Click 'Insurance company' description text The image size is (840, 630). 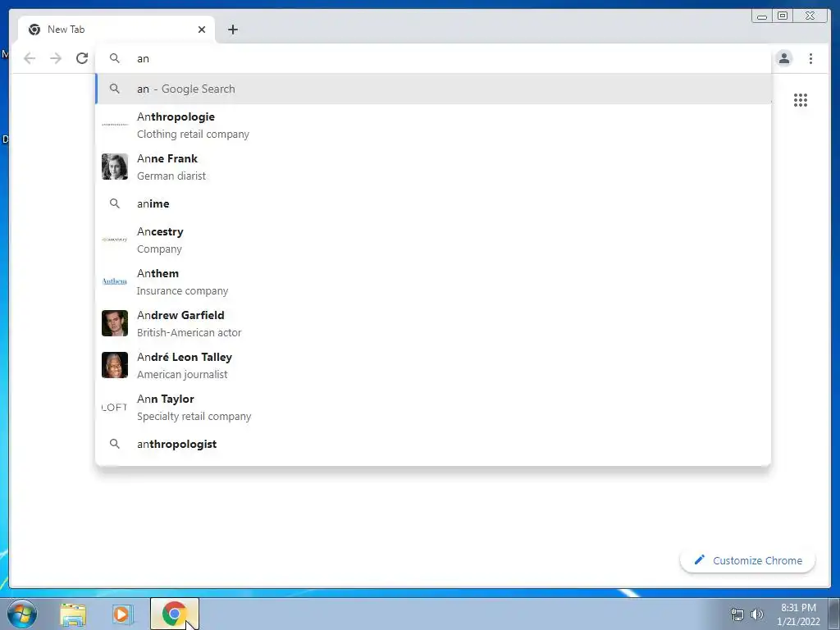point(182,290)
